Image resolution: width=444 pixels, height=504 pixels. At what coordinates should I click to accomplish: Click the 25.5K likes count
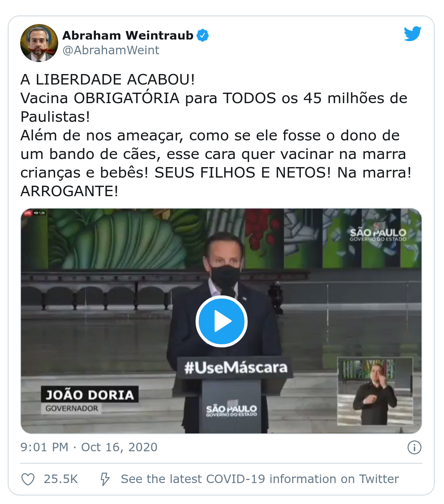click(x=61, y=479)
